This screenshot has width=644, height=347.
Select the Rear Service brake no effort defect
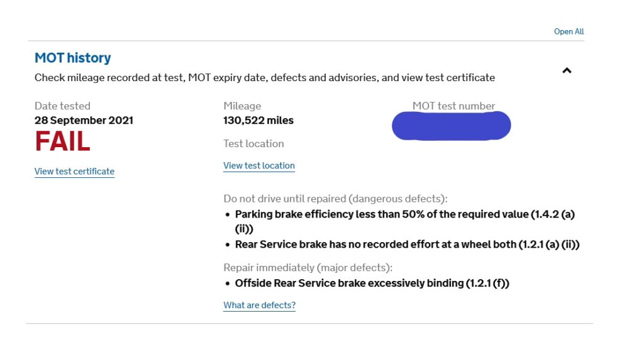point(407,245)
